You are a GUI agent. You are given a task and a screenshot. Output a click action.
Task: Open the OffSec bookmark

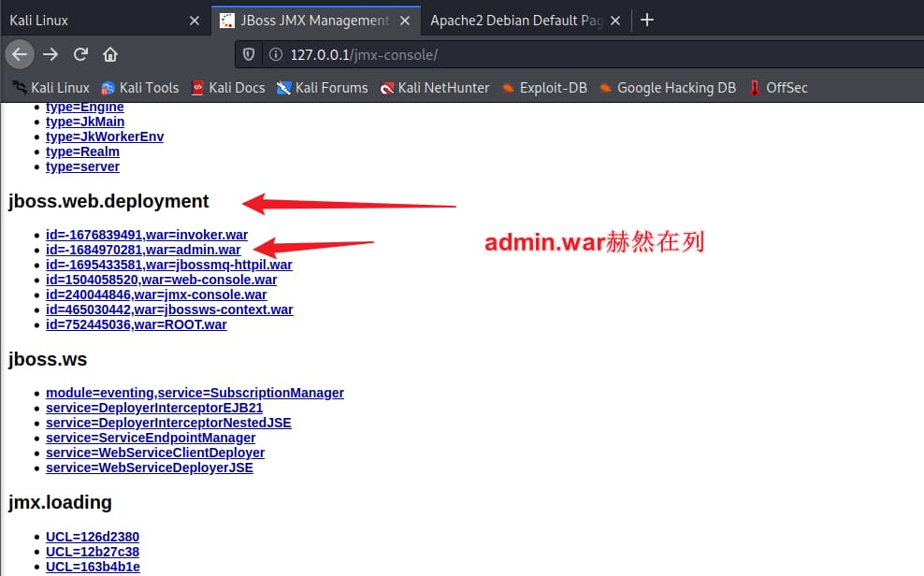coord(778,88)
